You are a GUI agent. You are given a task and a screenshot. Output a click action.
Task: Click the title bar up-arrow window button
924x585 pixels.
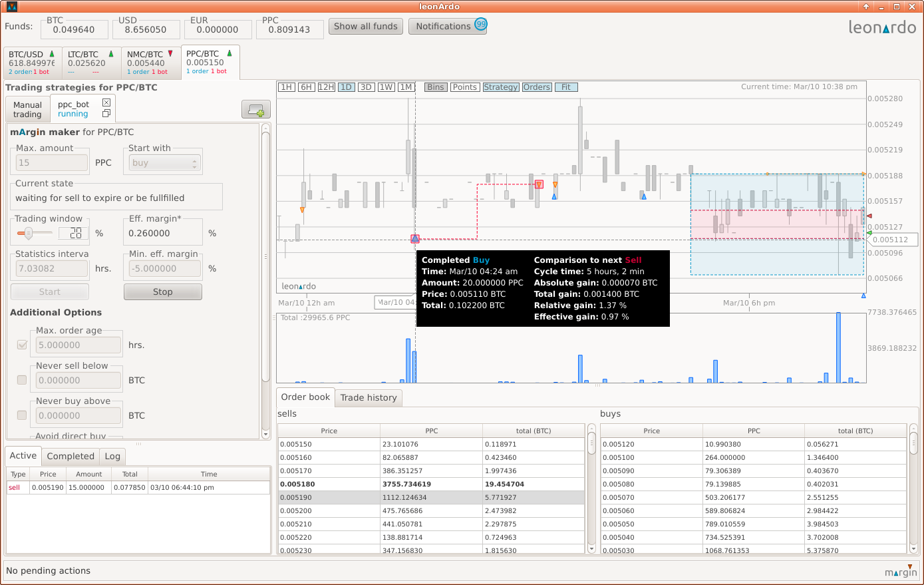pyautogui.click(x=866, y=7)
